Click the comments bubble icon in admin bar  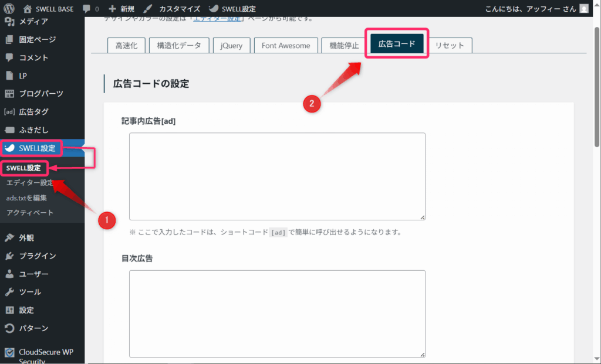87,8
